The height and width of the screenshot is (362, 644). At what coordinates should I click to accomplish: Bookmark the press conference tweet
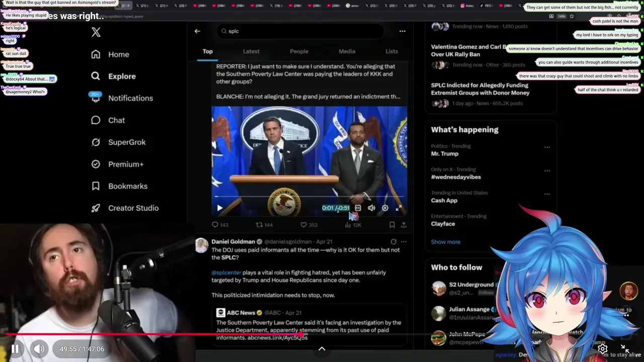tap(392, 225)
